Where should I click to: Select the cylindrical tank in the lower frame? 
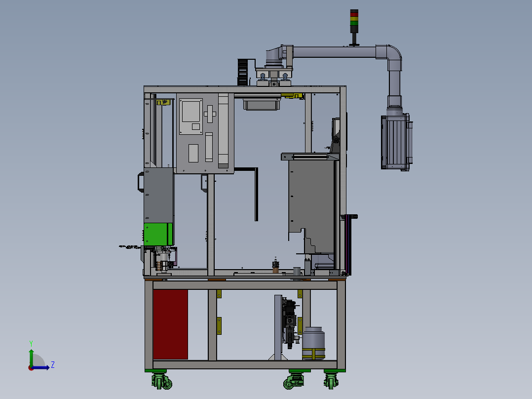313,343
